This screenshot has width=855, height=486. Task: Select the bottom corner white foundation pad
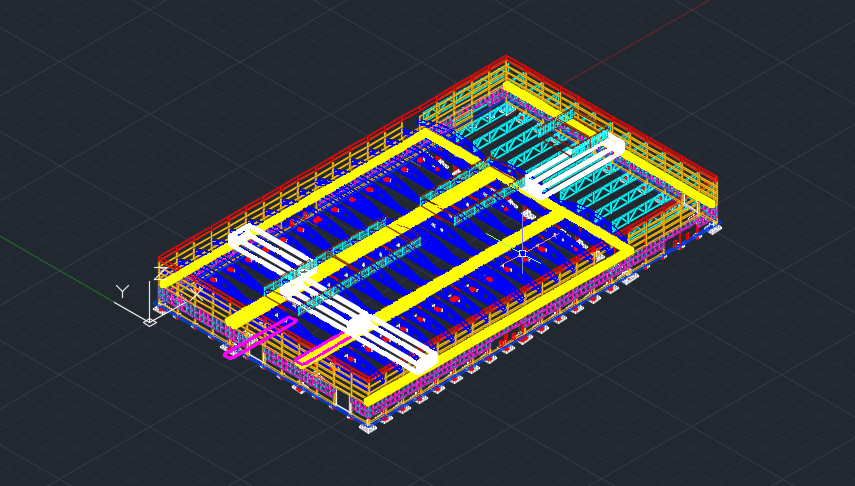[x=369, y=427]
